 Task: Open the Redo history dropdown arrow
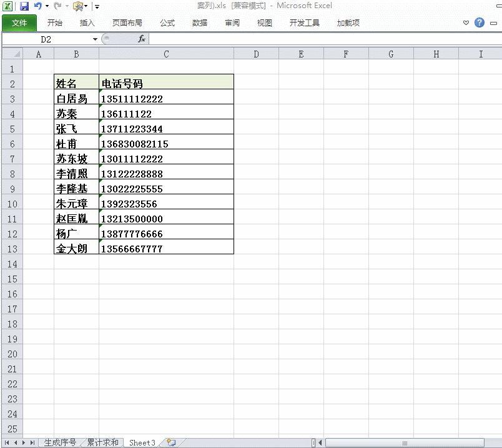pyautogui.click(x=67, y=6)
